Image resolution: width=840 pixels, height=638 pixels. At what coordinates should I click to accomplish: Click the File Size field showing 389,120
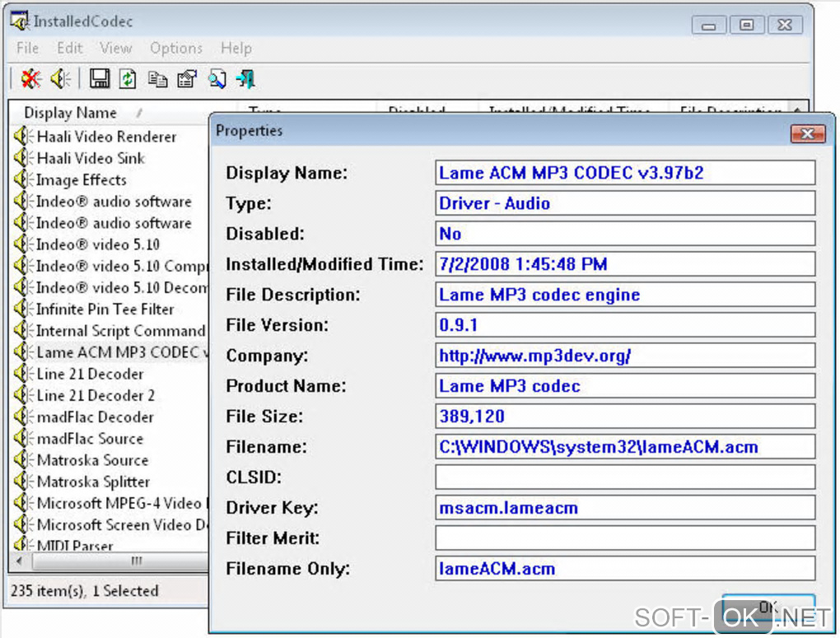pyautogui.click(x=625, y=417)
